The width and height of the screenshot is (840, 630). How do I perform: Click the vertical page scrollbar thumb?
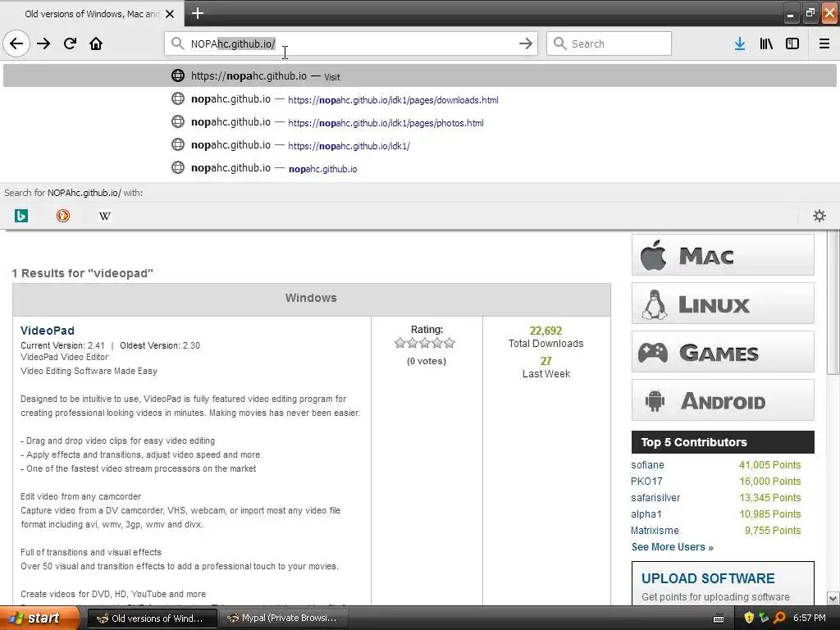[x=833, y=303]
